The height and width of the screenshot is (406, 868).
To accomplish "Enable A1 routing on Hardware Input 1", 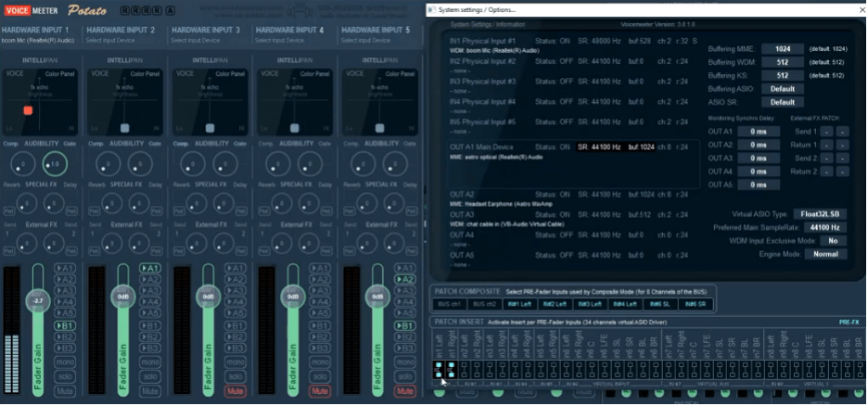I will tap(65, 268).
